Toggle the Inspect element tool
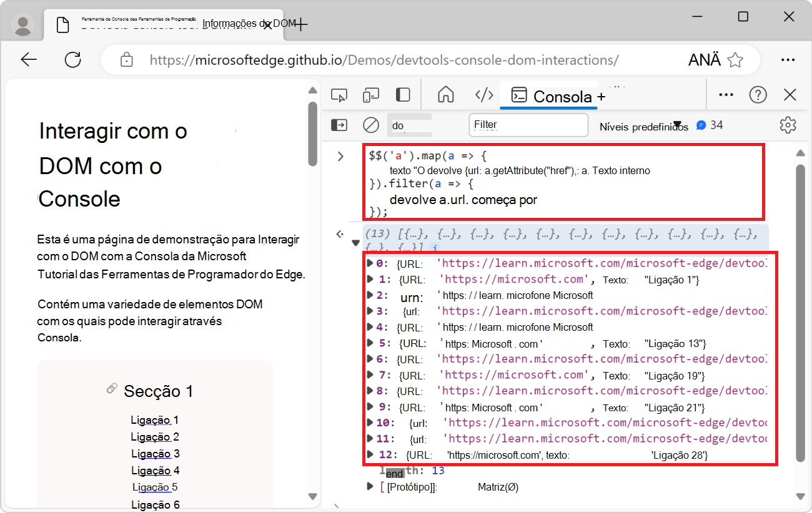The image size is (812, 513). [339, 95]
